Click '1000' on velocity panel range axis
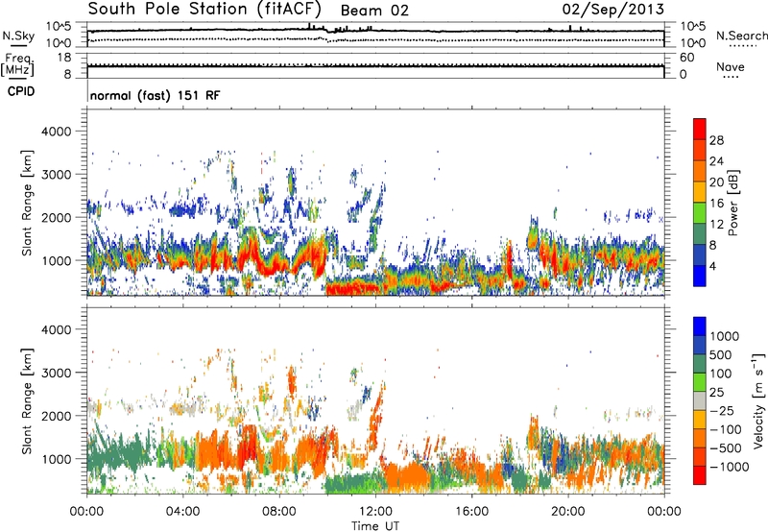This screenshot has width=768, height=532. pos(56,460)
